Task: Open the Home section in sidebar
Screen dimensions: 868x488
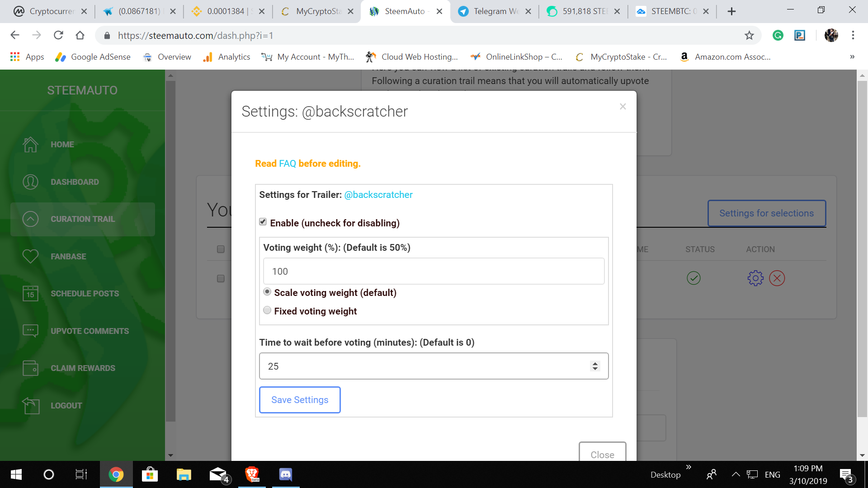Action: [61, 144]
